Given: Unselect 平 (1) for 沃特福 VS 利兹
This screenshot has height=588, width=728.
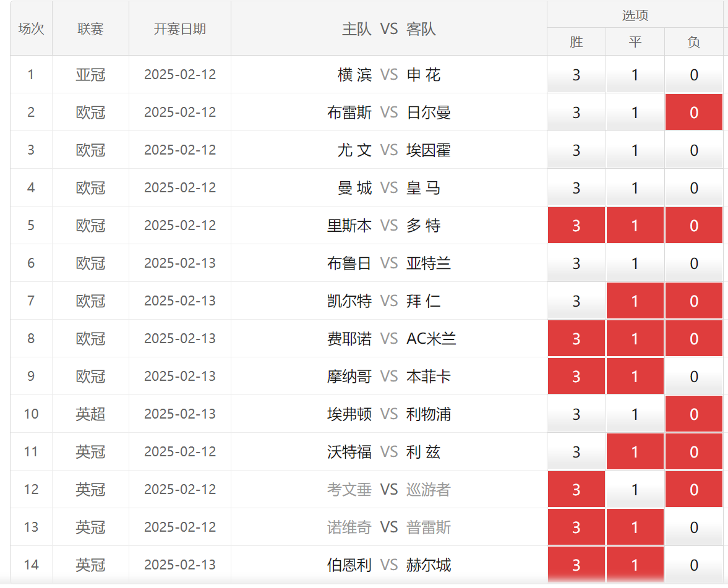Looking at the screenshot, I should [635, 451].
